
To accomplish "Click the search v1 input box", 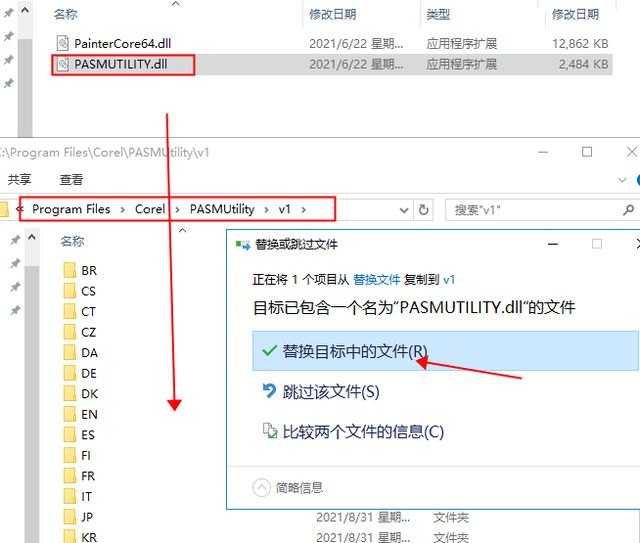I will click(x=530, y=210).
